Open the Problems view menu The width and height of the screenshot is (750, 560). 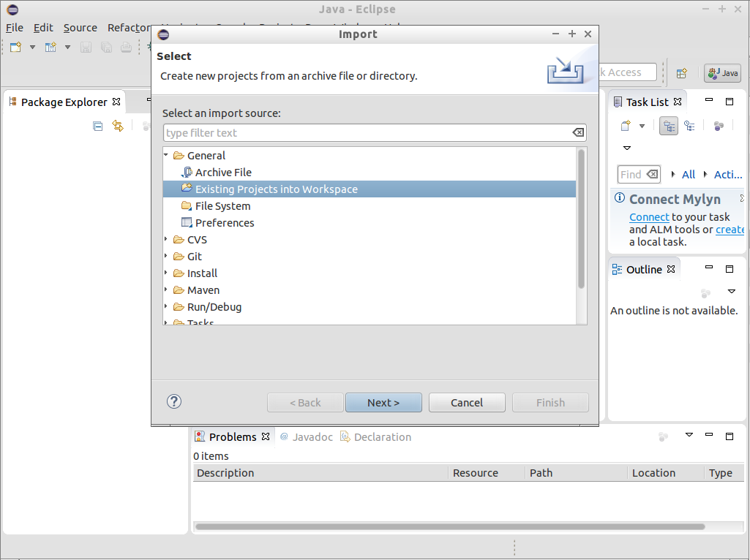coord(689,435)
